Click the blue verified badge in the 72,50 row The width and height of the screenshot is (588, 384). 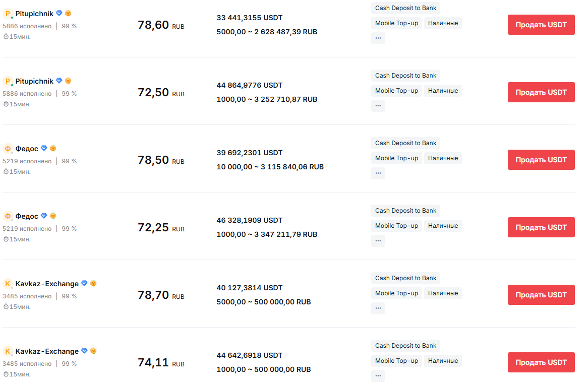[59, 81]
